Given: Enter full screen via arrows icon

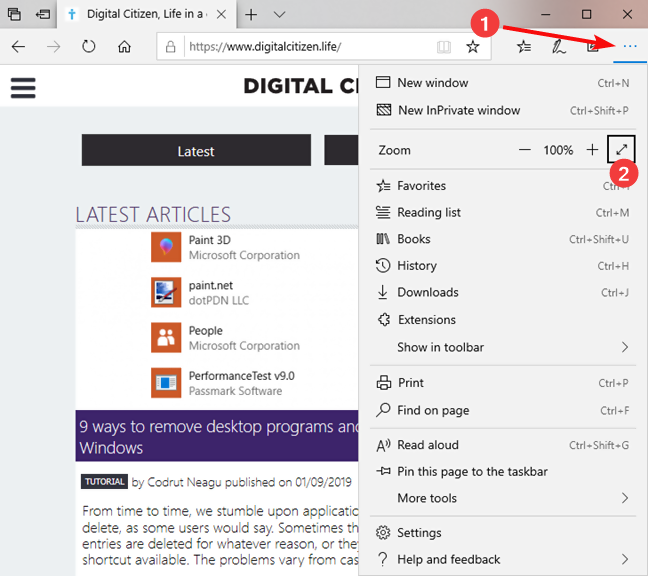Looking at the screenshot, I should pos(621,149).
